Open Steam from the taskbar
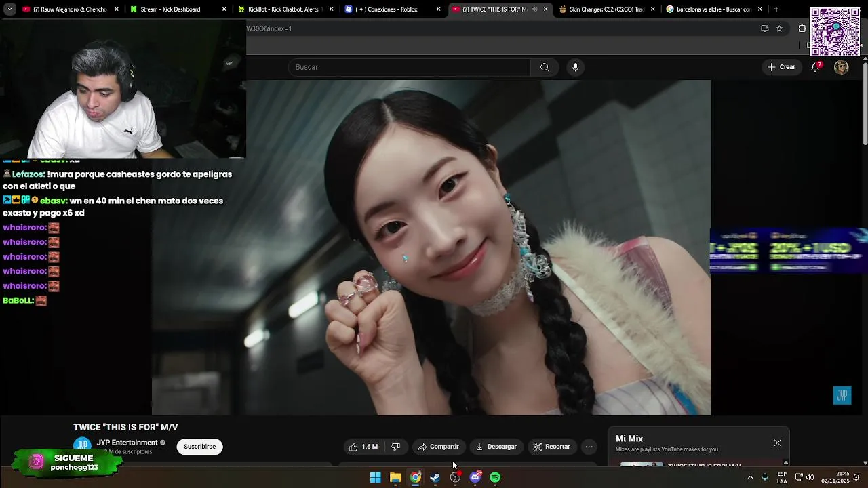868x488 pixels. pos(435,477)
